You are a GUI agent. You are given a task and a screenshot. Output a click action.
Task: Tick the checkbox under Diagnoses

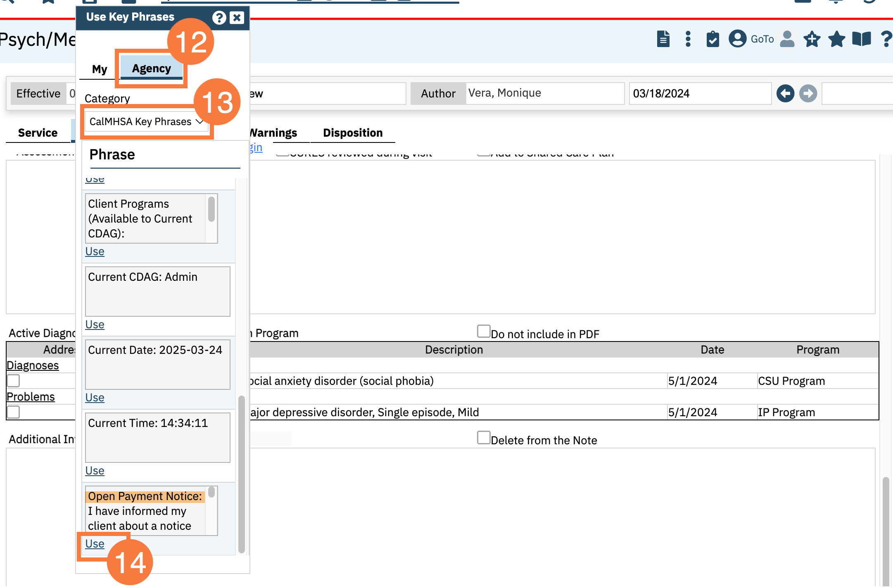point(13,380)
